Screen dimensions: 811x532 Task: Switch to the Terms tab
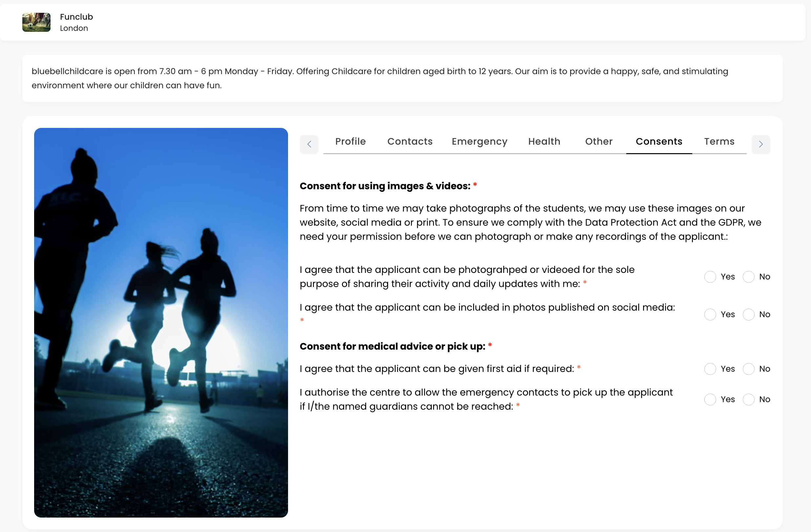pos(719,141)
